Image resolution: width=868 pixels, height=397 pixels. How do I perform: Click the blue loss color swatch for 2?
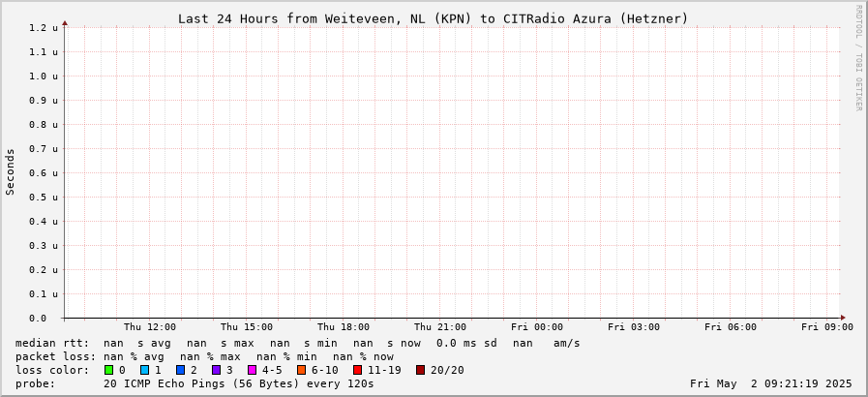[180, 370]
